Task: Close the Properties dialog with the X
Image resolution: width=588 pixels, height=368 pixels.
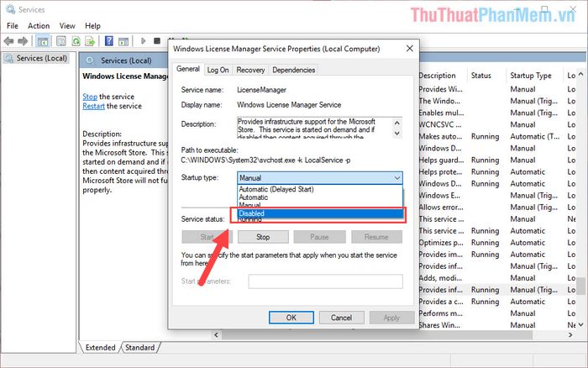Action: point(410,49)
